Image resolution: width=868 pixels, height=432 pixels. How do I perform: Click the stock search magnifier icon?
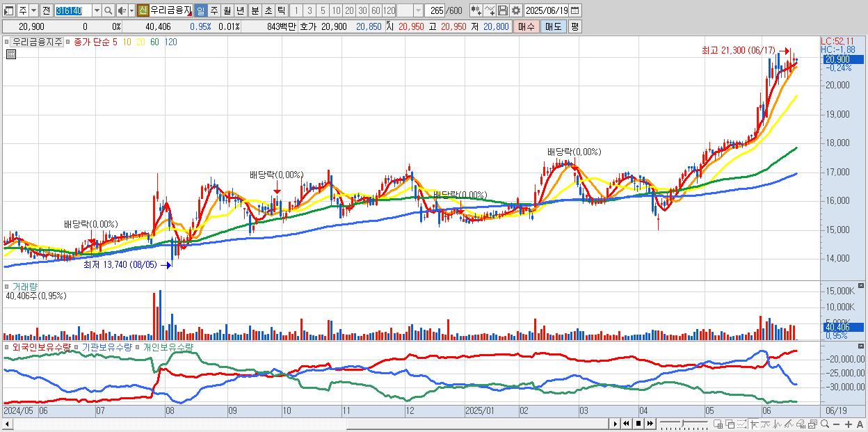coord(108,10)
